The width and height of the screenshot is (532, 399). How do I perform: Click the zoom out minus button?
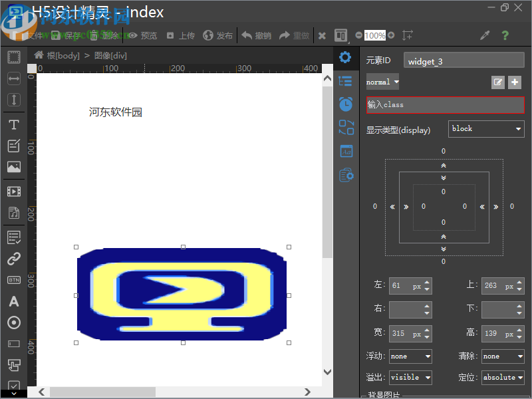click(359, 35)
